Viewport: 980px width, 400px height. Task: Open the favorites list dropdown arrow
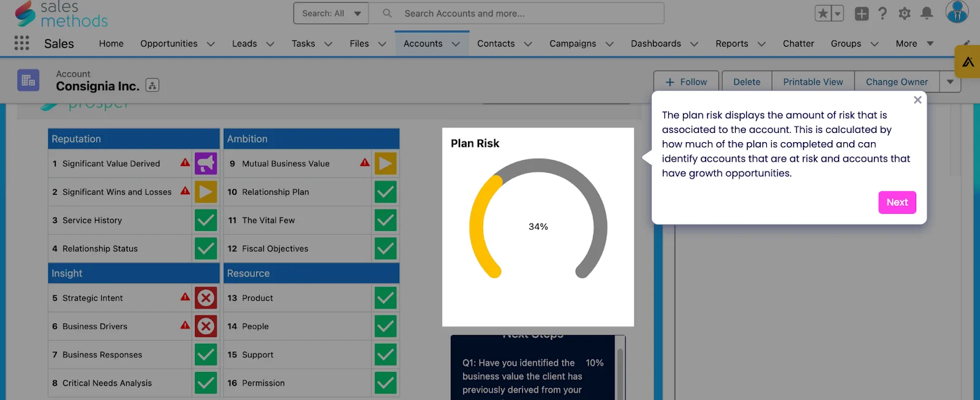[837, 13]
